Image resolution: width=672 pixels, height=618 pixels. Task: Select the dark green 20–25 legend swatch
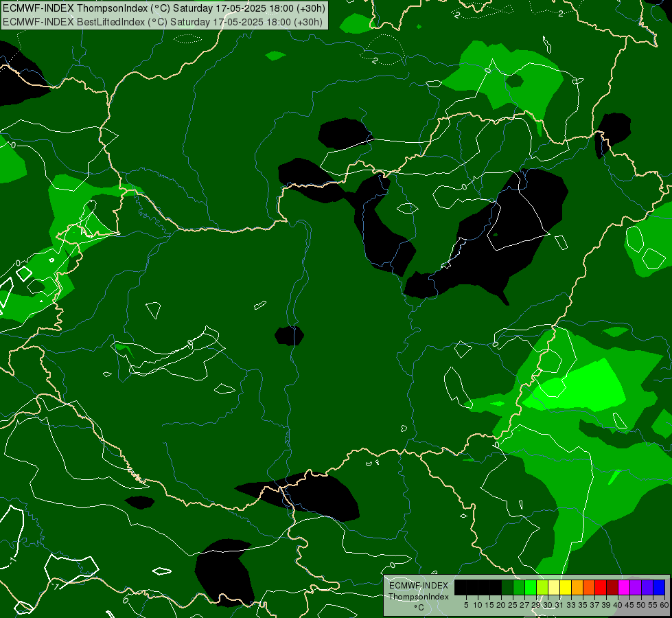tap(507, 587)
